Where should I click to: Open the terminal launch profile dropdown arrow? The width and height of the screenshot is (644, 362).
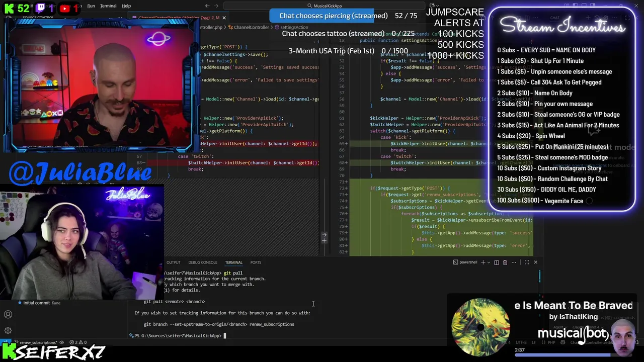489,262
